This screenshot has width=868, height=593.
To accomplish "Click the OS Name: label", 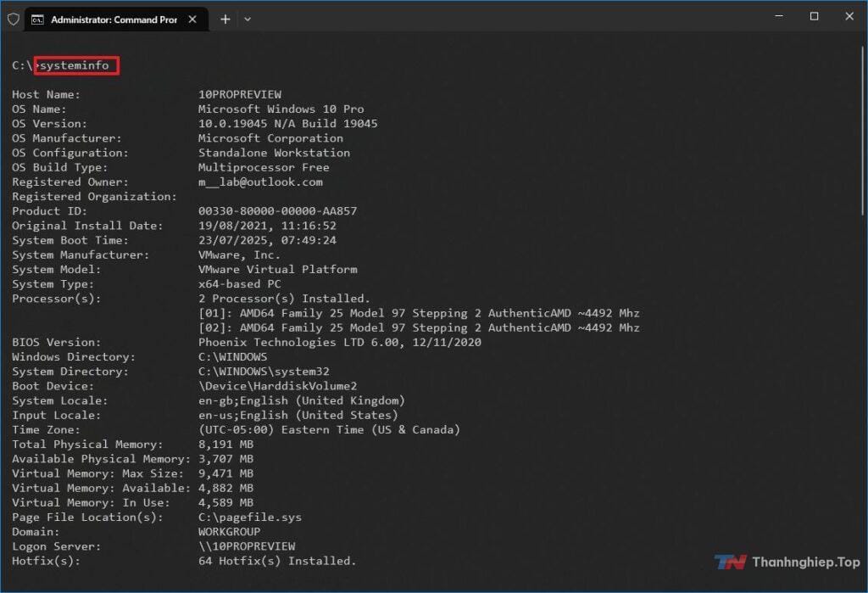I will click(x=39, y=109).
